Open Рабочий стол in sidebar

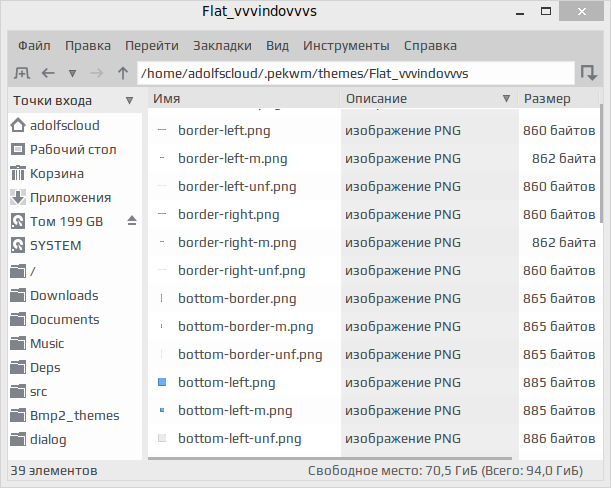(x=75, y=150)
